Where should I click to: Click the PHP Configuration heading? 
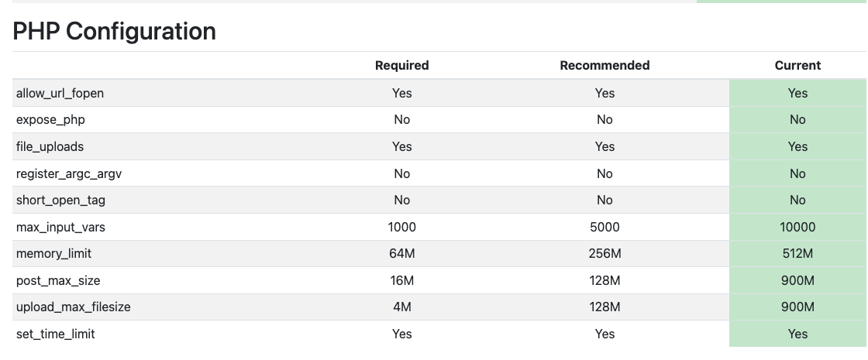point(115,31)
